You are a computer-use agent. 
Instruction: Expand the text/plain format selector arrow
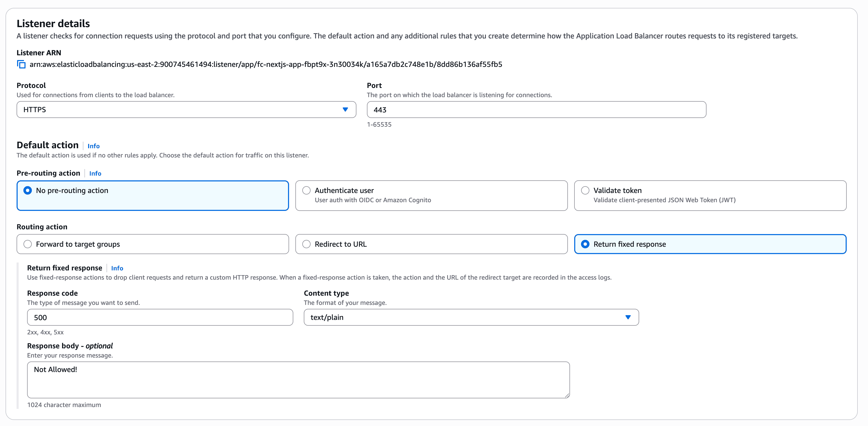point(628,317)
